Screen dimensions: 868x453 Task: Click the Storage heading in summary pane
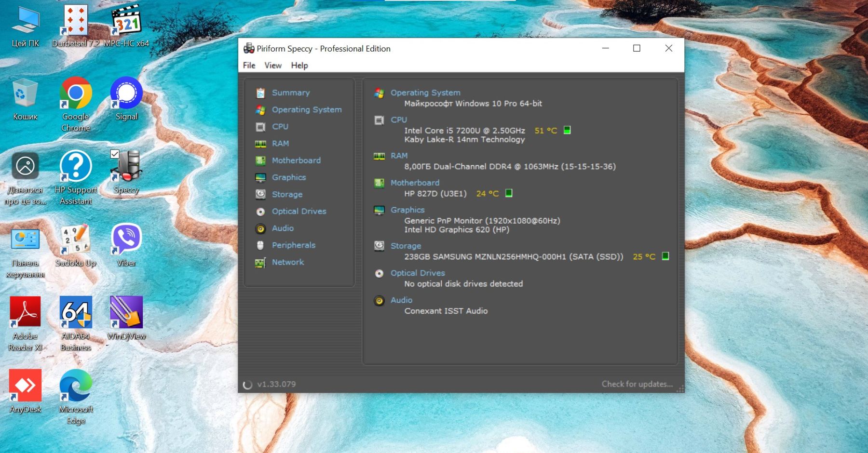(406, 246)
